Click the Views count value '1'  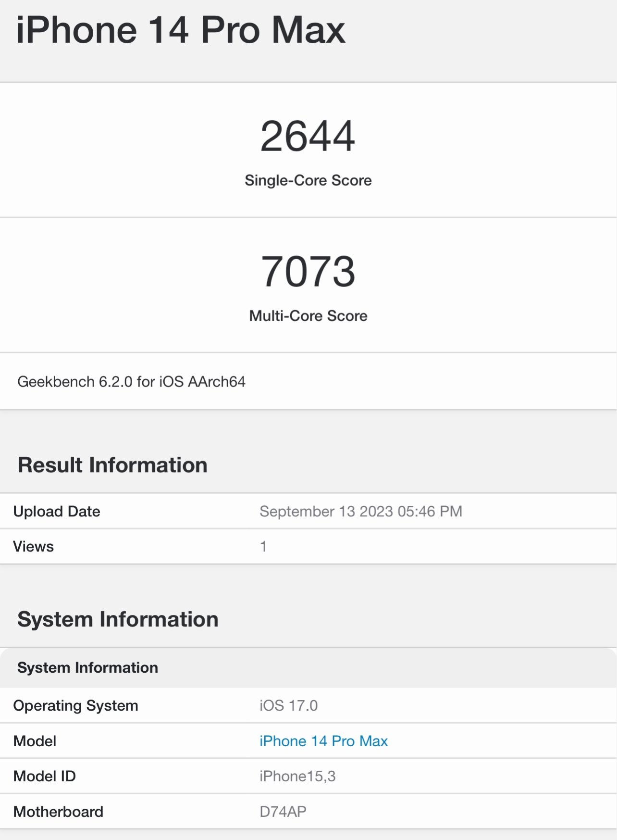click(263, 546)
